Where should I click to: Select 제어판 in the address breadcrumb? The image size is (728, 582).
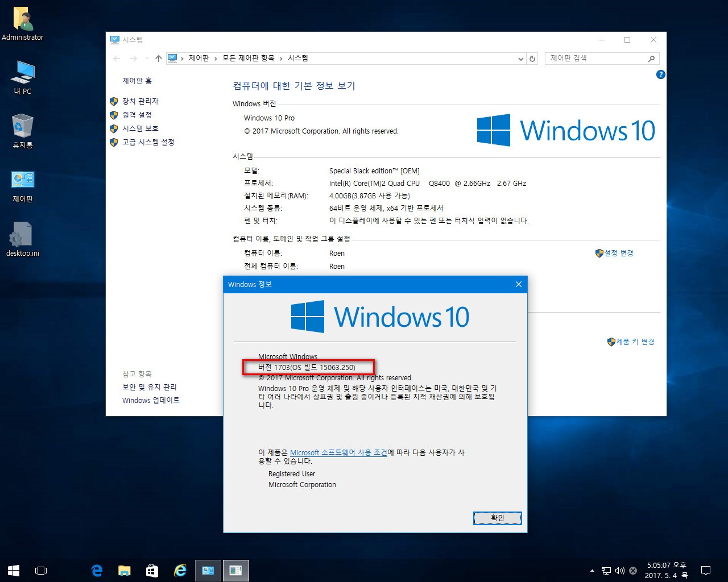(199, 59)
